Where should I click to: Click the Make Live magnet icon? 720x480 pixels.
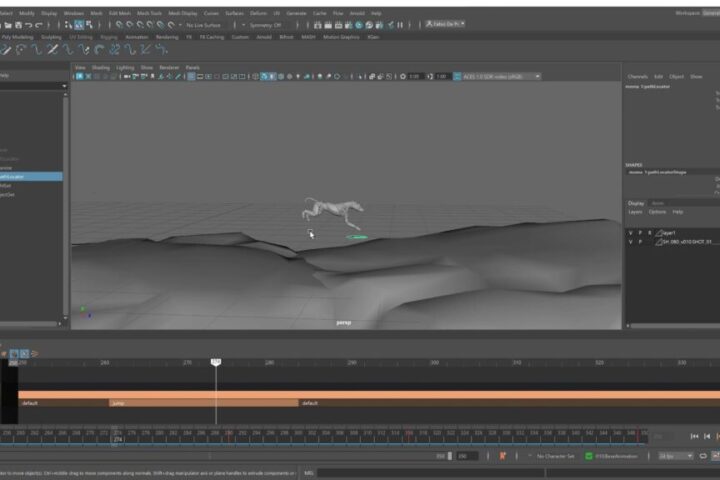(171, 25)
